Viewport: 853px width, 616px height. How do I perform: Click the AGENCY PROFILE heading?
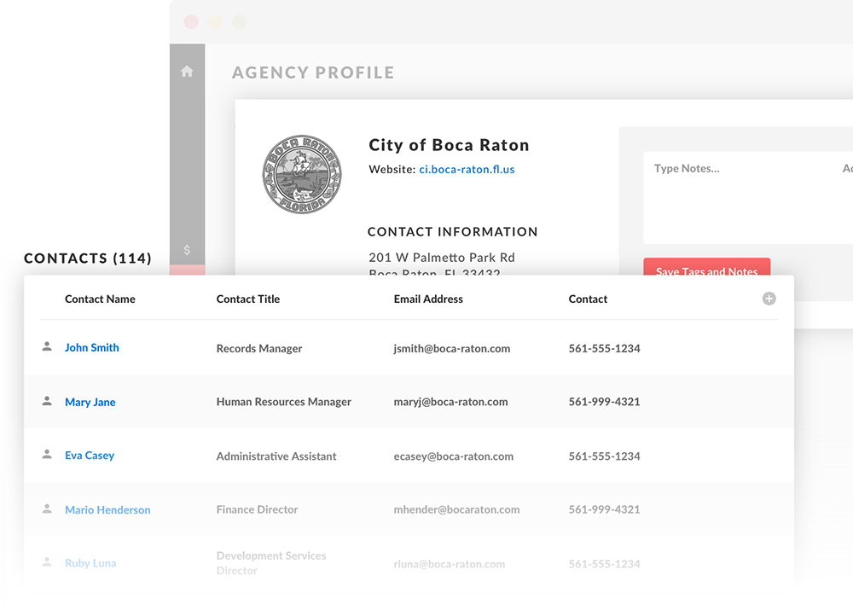[313, 73]
